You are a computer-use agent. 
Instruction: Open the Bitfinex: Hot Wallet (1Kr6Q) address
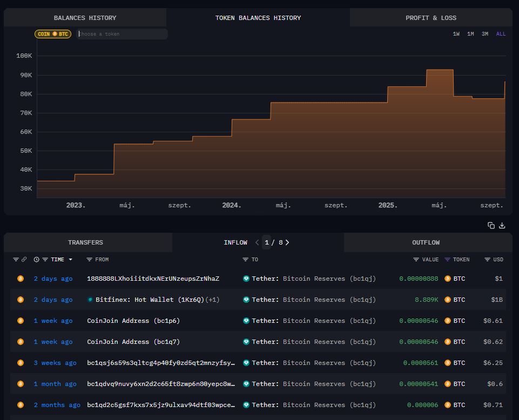pos(150,300)
